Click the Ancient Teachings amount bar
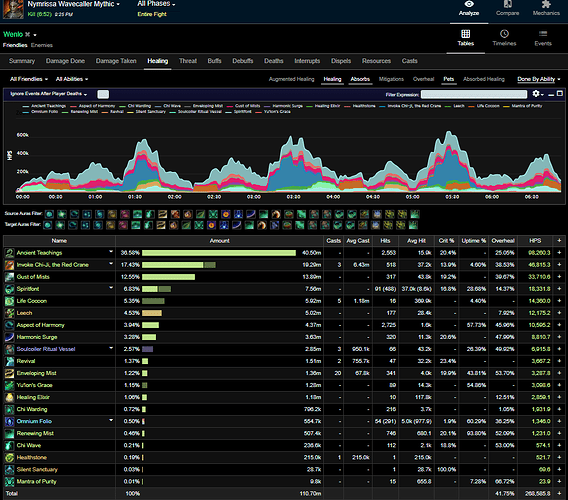The width and height of the screenshot is (568, 500). pos(219,253)
